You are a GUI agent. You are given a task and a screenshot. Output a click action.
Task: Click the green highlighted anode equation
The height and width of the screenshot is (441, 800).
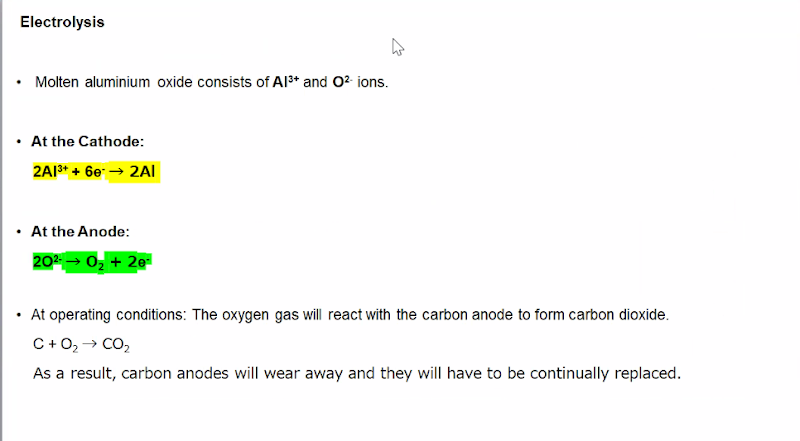tap(92, 262)
